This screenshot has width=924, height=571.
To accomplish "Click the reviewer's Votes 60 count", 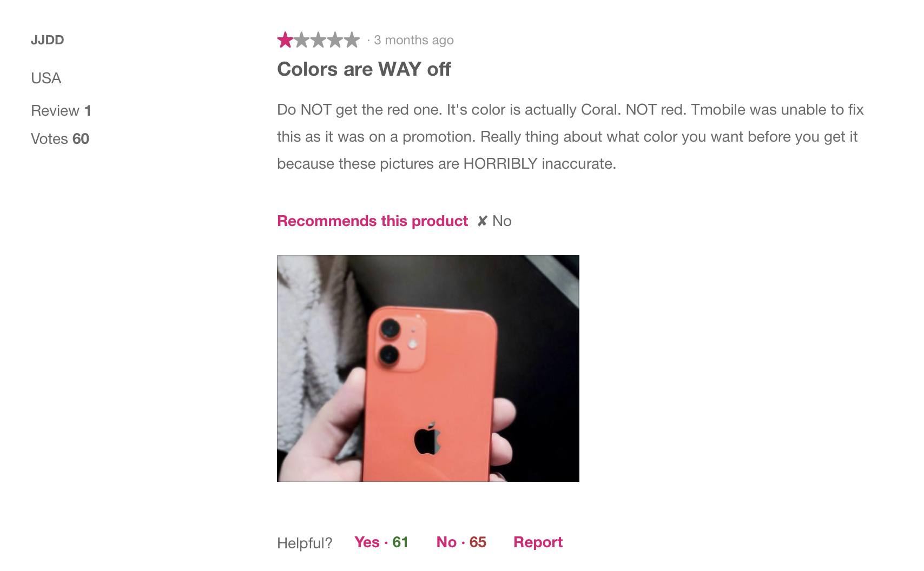I will (60, 139).
